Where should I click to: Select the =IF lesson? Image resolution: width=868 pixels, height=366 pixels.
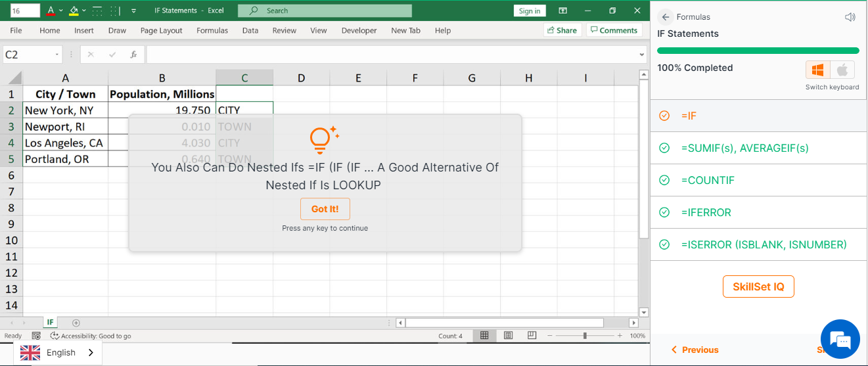759,116
